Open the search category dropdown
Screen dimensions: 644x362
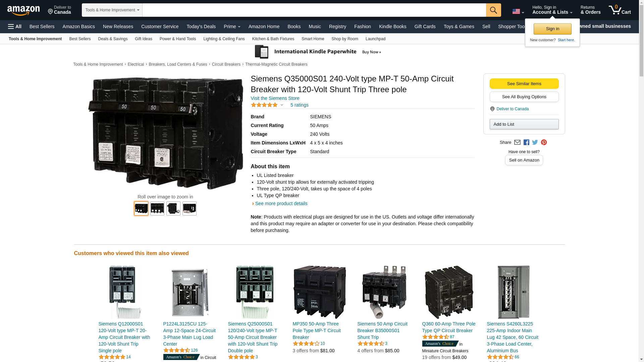click(x=112, y=10)
